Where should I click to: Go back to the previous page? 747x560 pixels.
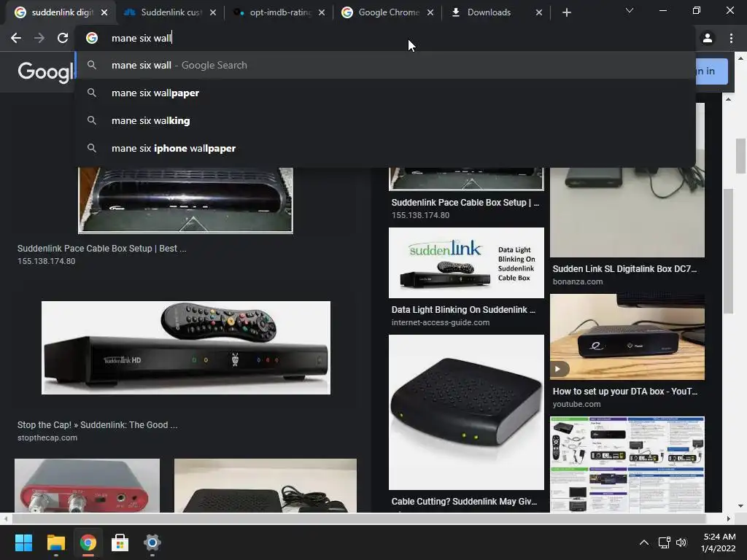pyautogui.click(x=16, y=38)
